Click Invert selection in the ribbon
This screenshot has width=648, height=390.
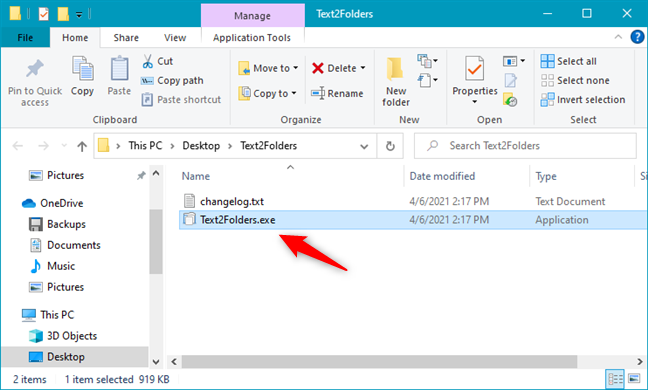click(x=583, y=100)
